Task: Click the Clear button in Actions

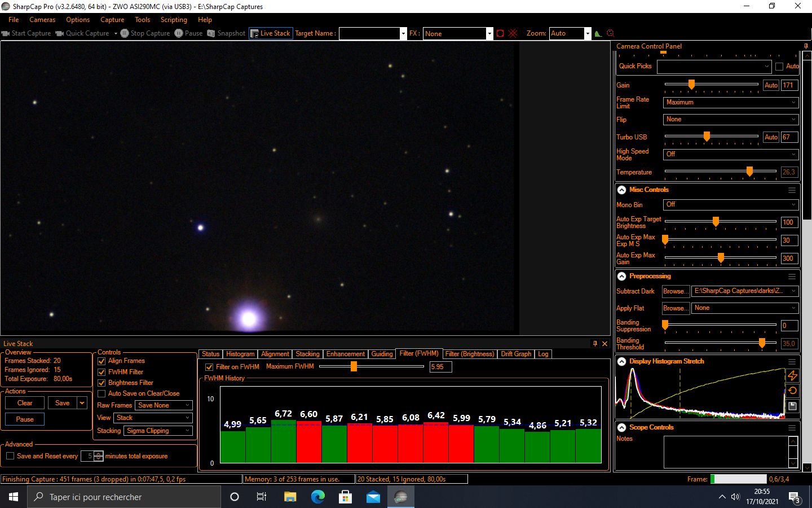Action: coord(25,403)
